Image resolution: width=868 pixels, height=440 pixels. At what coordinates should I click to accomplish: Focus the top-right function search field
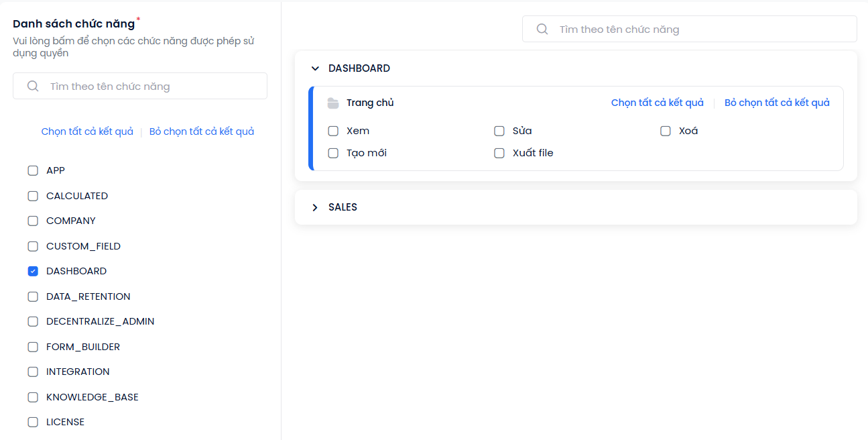[x=690, y=29]
